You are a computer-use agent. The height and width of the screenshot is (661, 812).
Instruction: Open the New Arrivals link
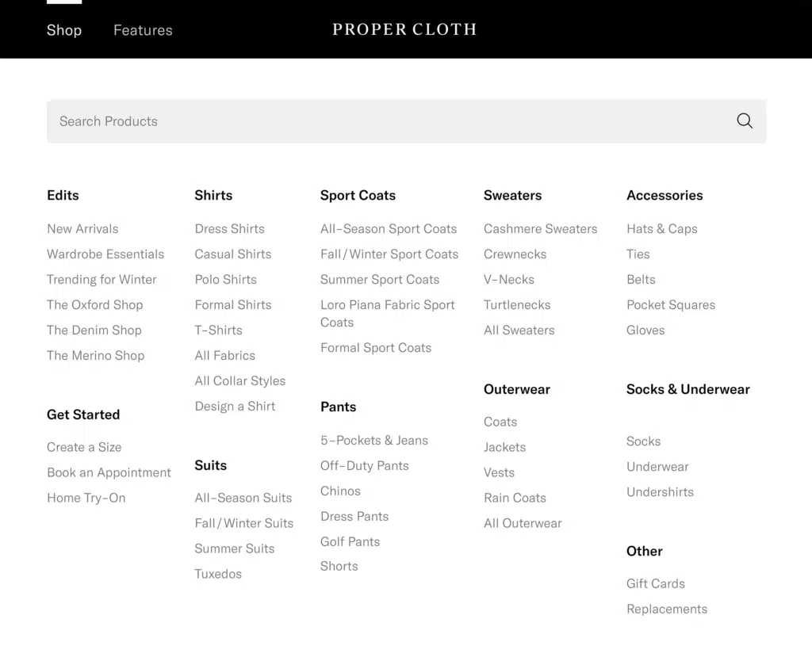82,229
